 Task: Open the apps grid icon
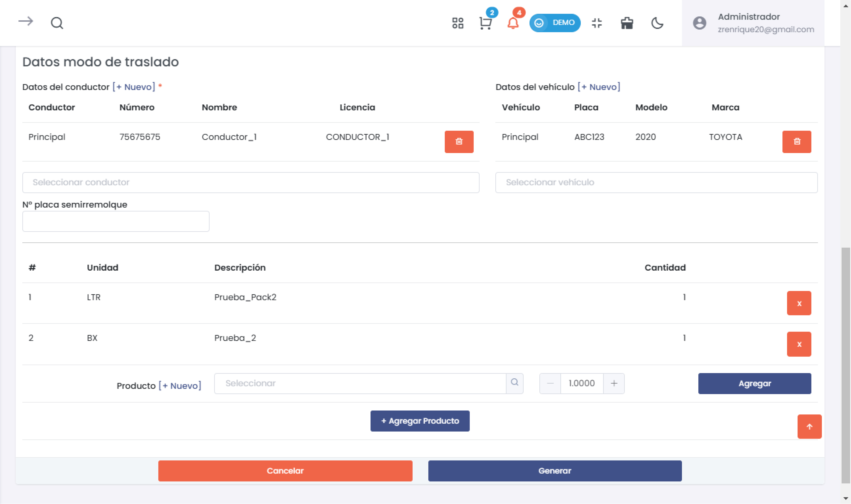tap(458, 23)
